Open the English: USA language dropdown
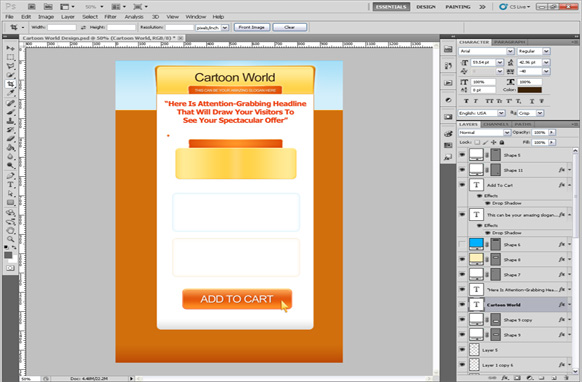This screenshot has width=582, height=382. 501,113
